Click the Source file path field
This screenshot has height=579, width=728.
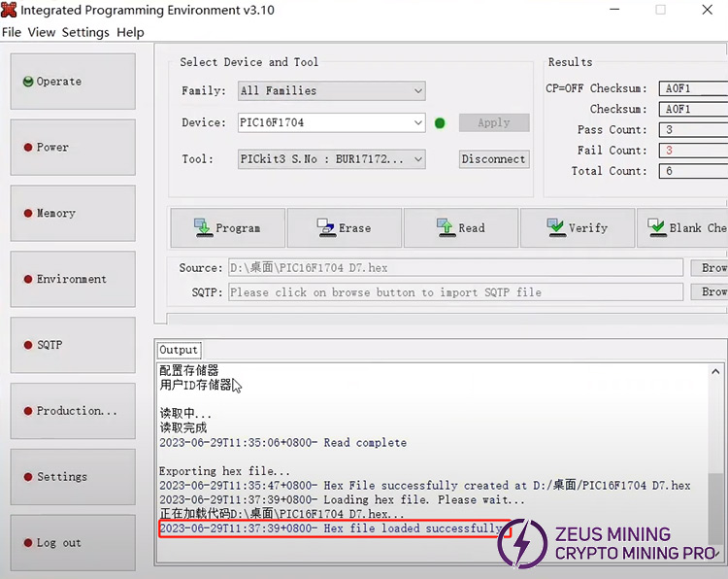[455, 268]
